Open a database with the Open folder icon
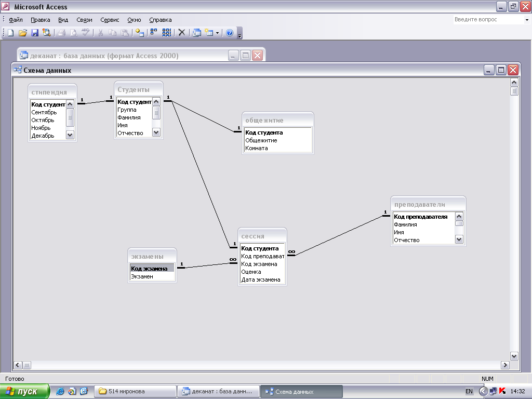 (x=23, y=33)
